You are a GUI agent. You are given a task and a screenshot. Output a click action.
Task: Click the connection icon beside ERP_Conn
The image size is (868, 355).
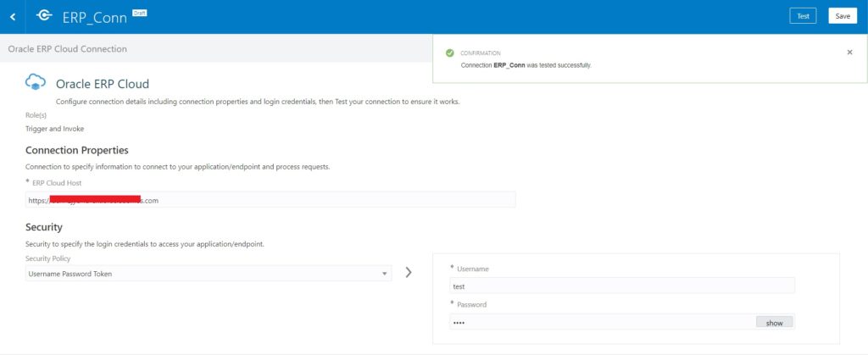45,16
